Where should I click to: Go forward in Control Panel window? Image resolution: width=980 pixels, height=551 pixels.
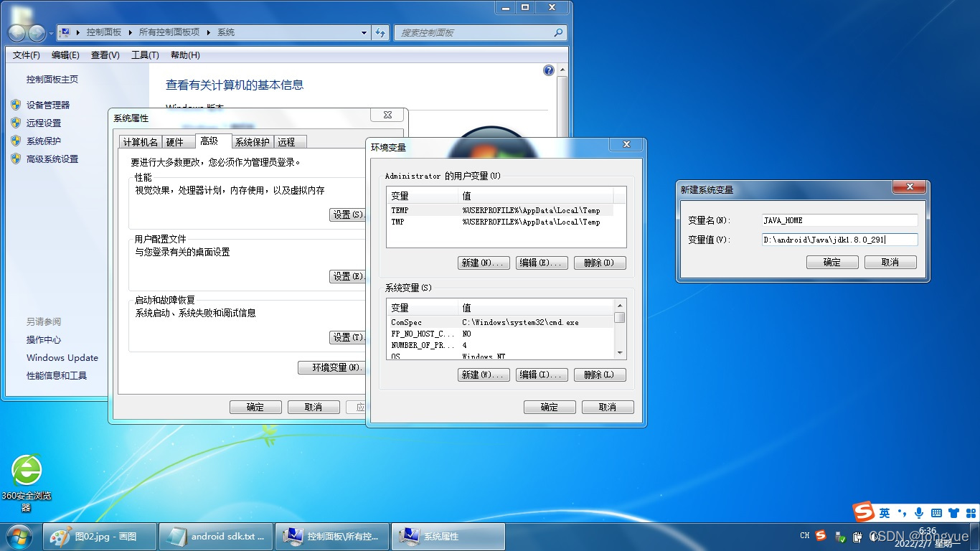(37, 33)
